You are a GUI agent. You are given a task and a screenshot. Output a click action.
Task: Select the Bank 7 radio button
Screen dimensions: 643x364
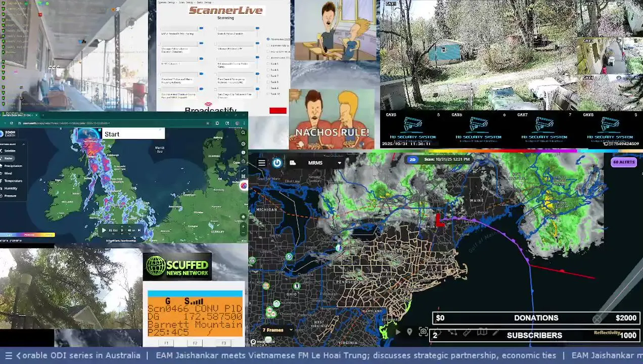point(268,76)
